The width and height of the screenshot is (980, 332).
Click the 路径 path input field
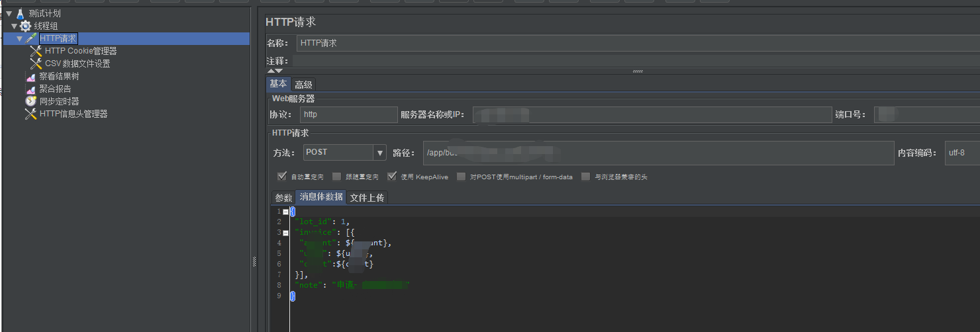658,153
